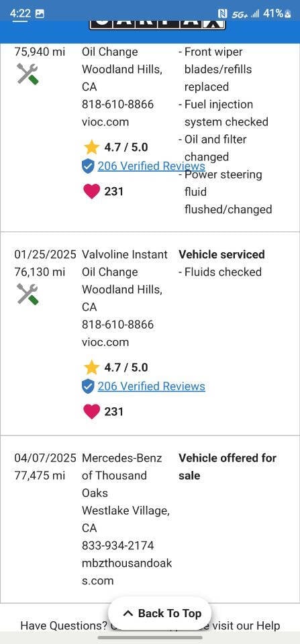Image resolution: width=300 pixels, height=644 pixels.
Task: Tap the pink heart icon in 01/25/2025 record
Action: [92, 411]
